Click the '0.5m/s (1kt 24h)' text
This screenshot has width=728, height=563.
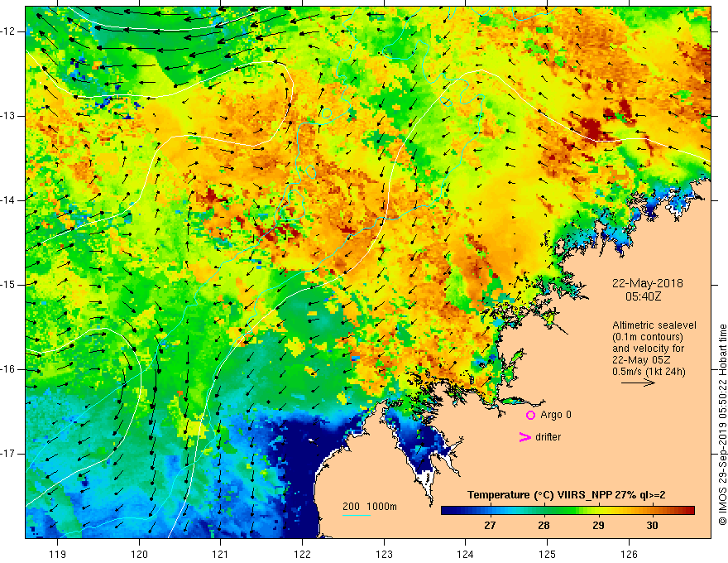[649, 372]
